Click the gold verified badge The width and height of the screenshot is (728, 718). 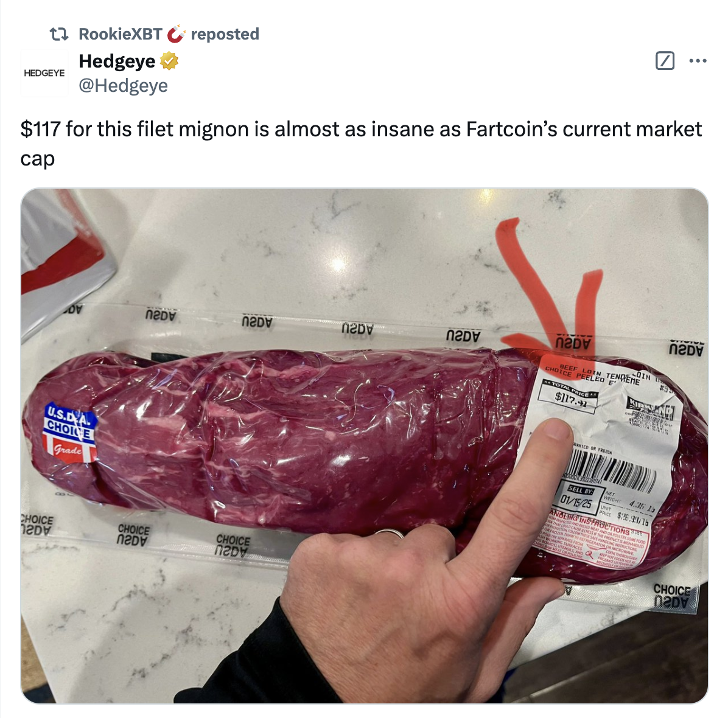(169, 61)
